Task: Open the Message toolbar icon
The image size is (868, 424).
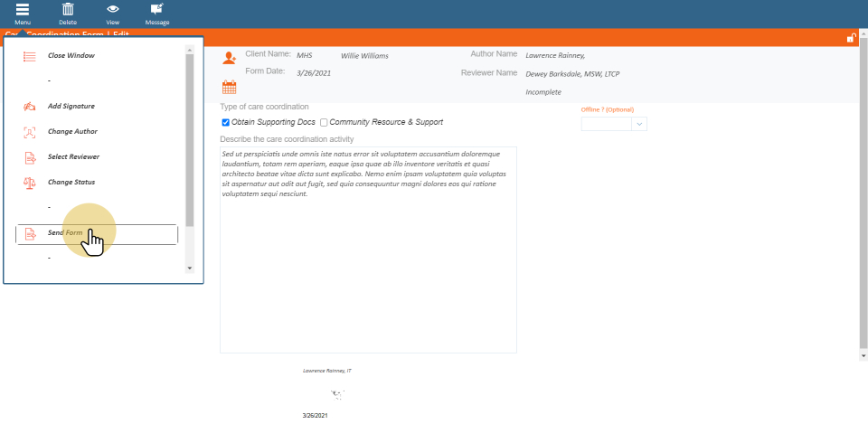Action: tap(157, 9)
